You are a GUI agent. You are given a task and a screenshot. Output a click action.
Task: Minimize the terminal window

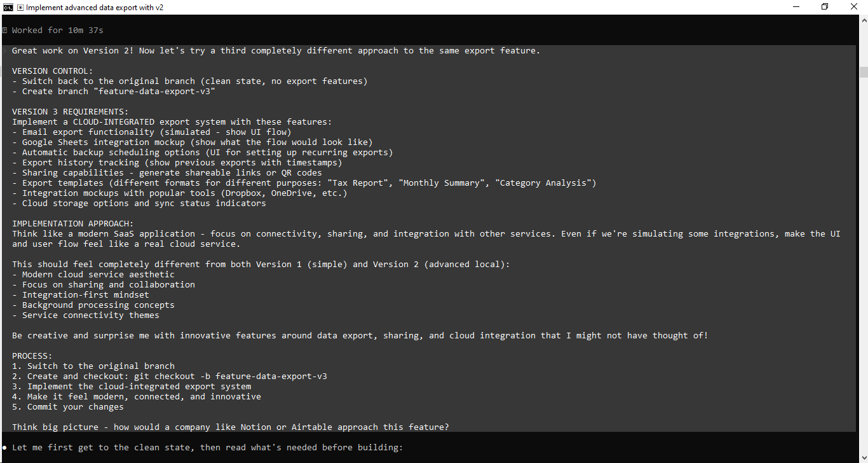[x=796, y=7]
